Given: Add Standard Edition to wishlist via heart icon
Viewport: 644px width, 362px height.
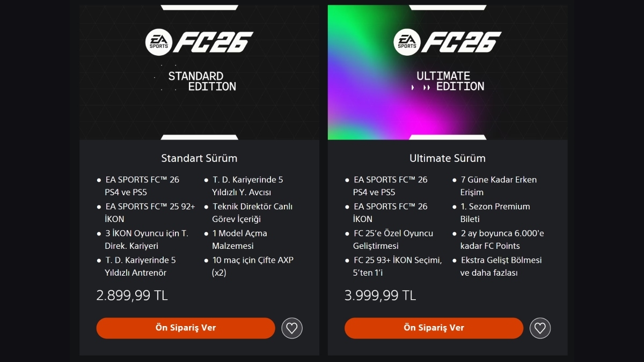Looking at the screenshot, I should [292, 328].
